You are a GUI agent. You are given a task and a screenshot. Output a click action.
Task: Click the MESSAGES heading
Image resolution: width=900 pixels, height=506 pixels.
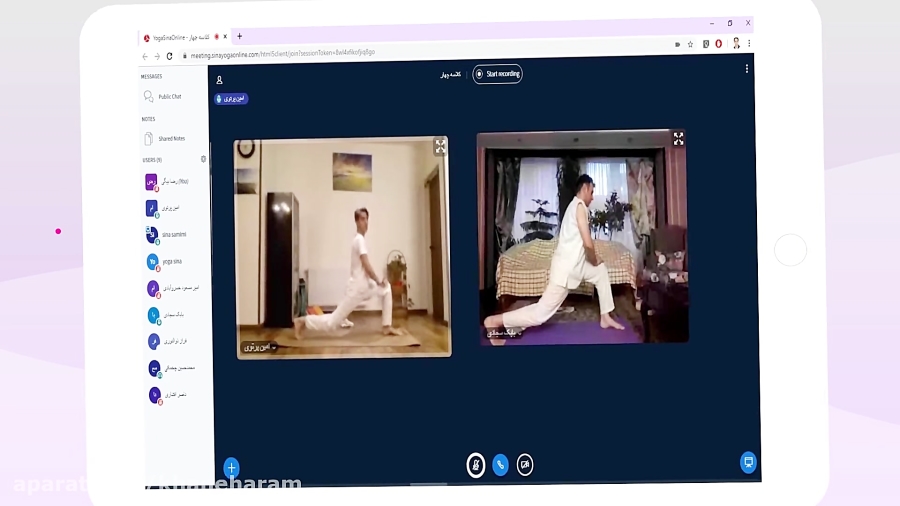152,76
